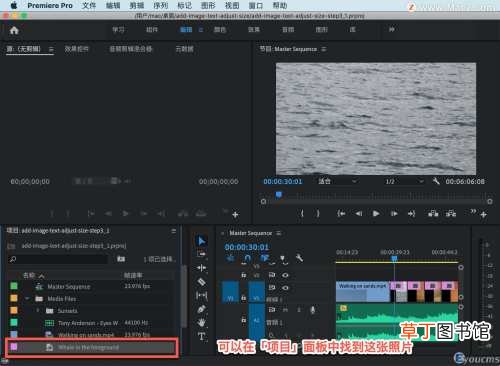The width and height of the screenshot is (500, 366).
Task: Select the Ripple Edit tool
Action: click(202, 268)
